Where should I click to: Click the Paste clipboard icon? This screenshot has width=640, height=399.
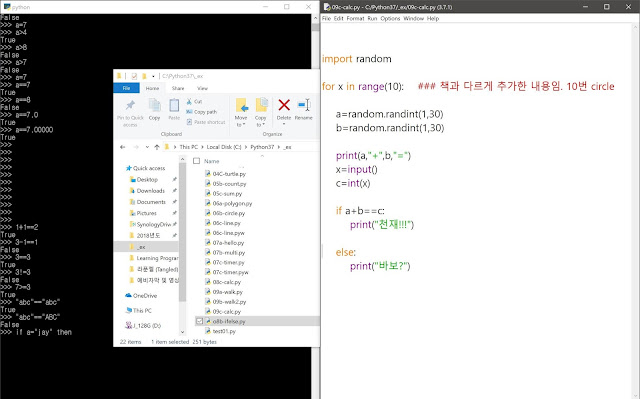(174, 105)
